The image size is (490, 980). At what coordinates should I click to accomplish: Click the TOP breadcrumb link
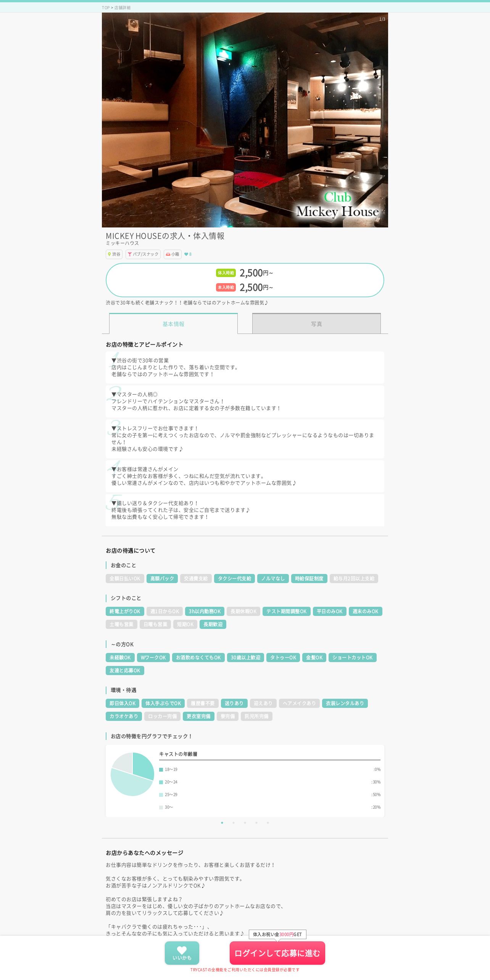point(105,8)
